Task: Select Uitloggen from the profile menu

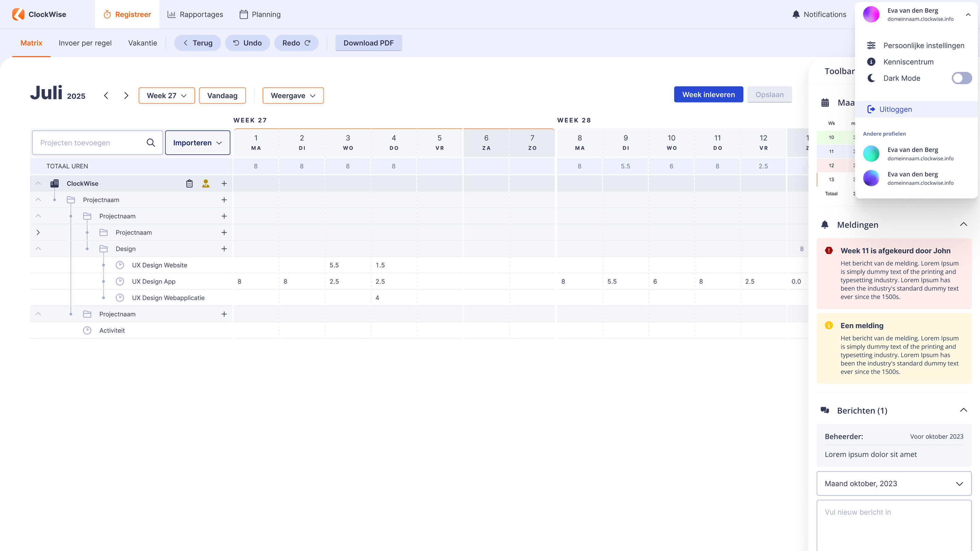Action: pos(895,109)
